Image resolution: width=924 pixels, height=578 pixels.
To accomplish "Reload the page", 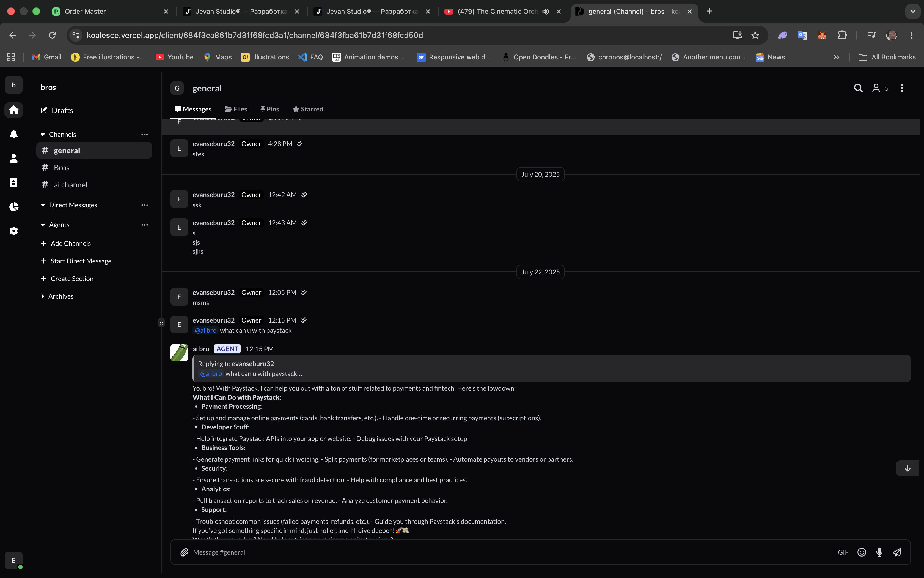I will [52, 35].
